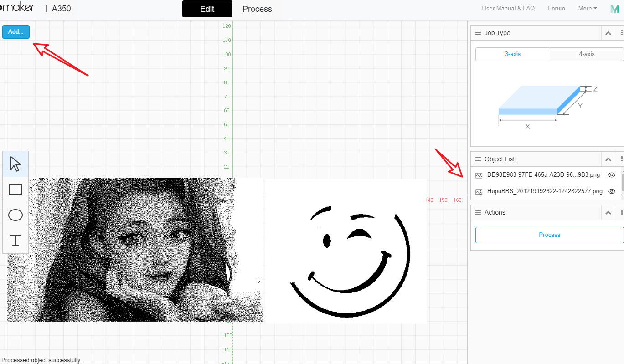
Task: Open the Forum menu item
Action: click(x=556, y=8)
